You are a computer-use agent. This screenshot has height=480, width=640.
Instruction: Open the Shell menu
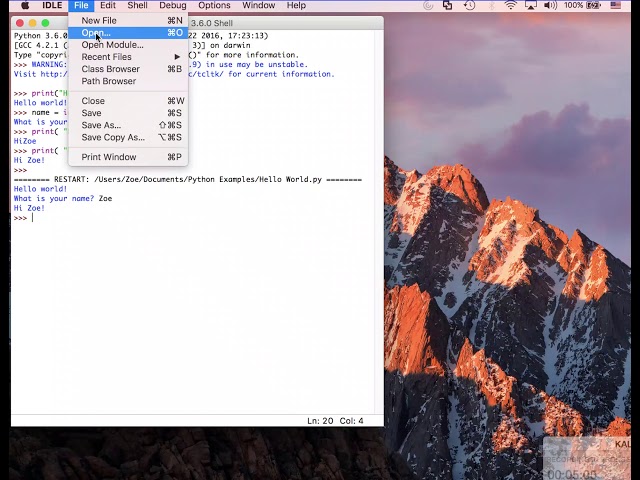pos(137,5)
